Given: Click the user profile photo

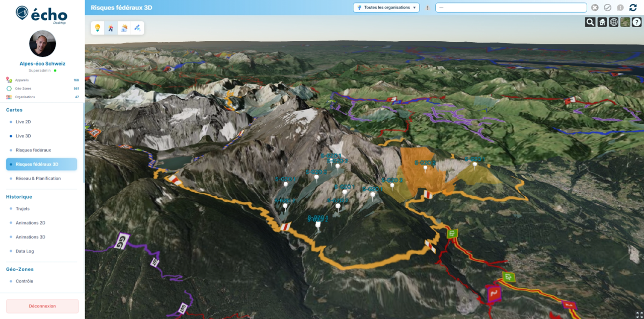Looking at the screenshot, I should (x=42, y=43).
